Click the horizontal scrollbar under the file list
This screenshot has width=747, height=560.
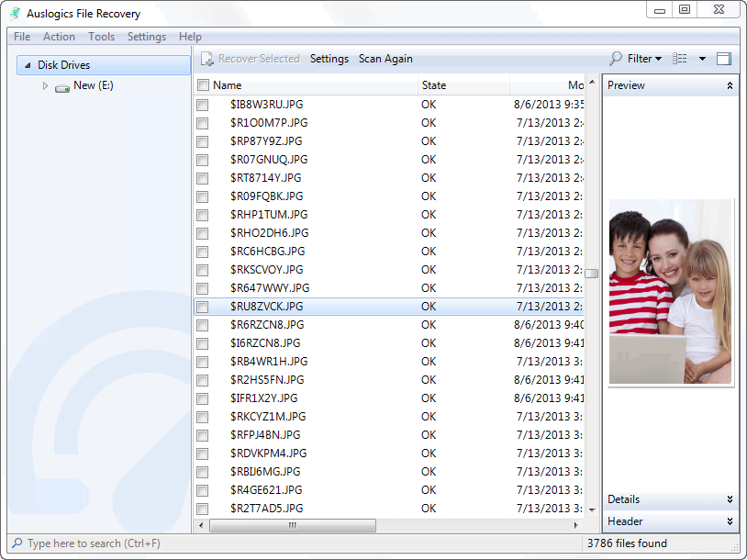click(x=294, y=526)
